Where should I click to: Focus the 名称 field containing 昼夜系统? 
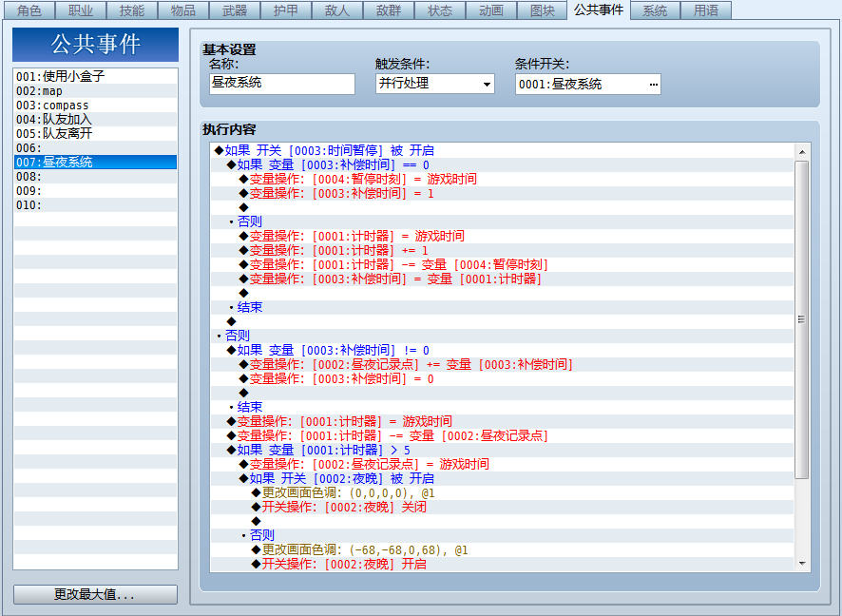282,84
